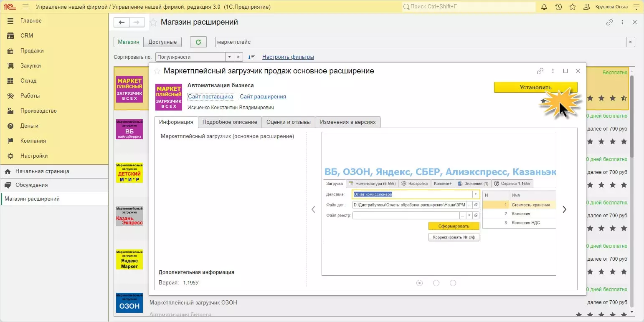
Task: Select the Детский мир extension thumbnail
Action: [x=129, y=173]
